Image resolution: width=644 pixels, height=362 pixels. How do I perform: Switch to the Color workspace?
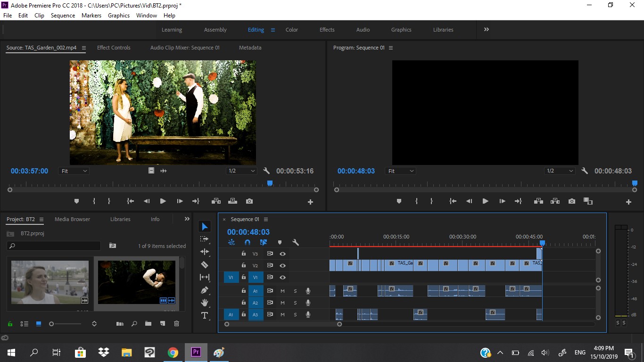pos(292,30)
